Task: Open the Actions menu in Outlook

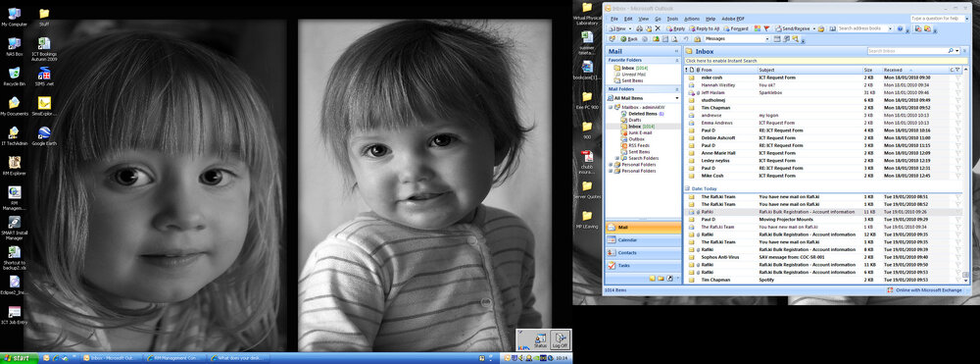Action: coord(692,19)
